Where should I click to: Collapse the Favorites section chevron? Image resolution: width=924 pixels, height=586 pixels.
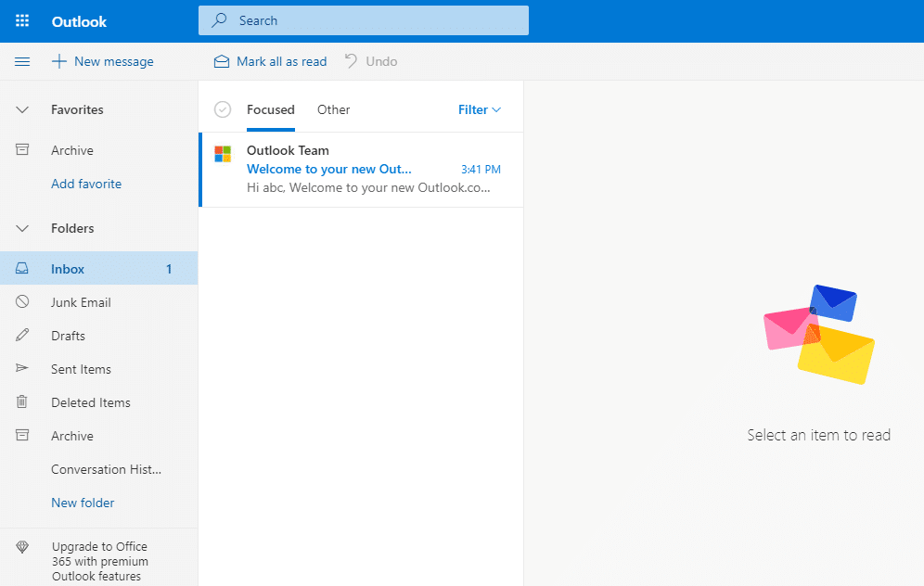click(22, 109)
